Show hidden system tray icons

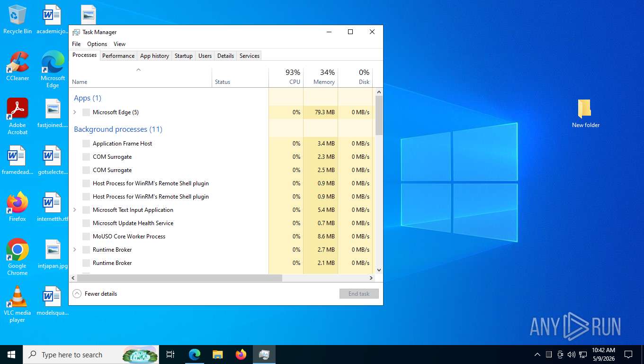(x=537, y=355)
